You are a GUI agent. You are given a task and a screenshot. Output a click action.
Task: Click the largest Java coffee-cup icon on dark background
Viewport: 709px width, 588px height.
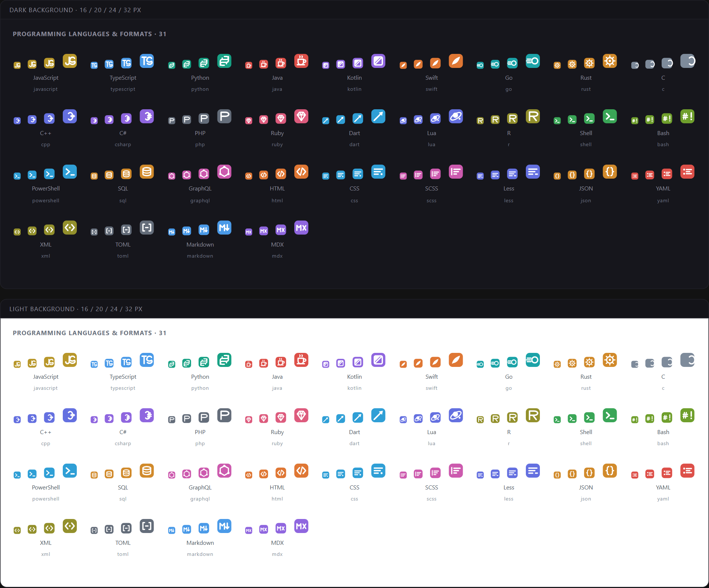[301, 61]
